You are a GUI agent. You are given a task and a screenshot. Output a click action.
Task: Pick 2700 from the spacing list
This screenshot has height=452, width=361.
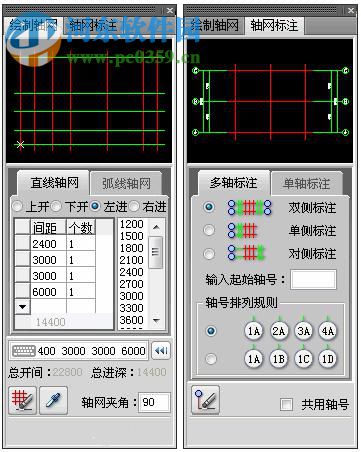132,284
